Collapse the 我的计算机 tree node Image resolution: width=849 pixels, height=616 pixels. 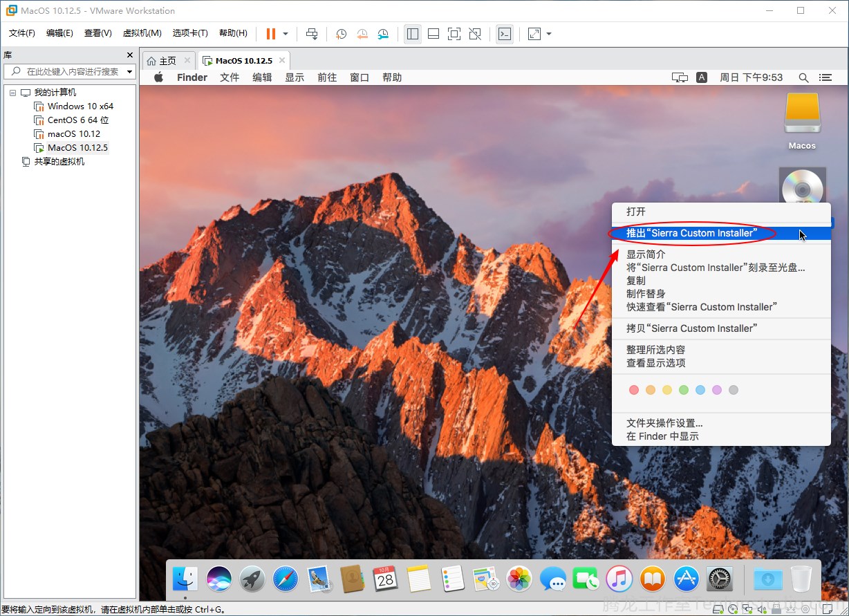coord(12,93)
